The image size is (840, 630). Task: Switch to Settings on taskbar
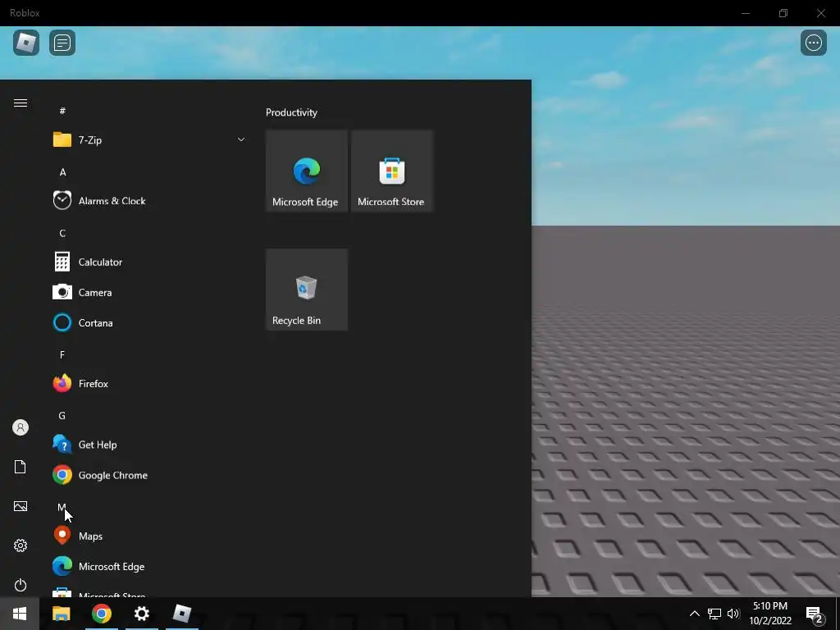[x=141, y=614]
